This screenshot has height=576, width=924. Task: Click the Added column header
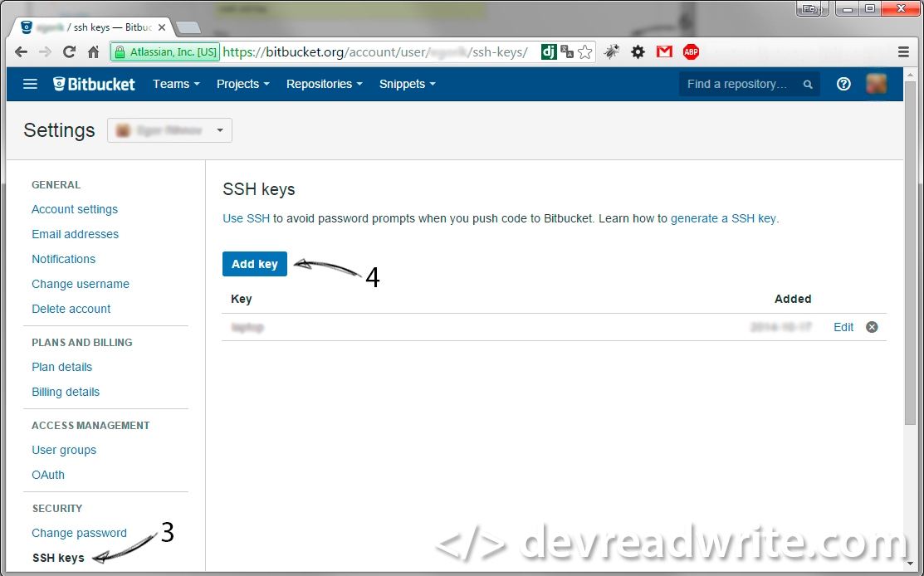793,299
